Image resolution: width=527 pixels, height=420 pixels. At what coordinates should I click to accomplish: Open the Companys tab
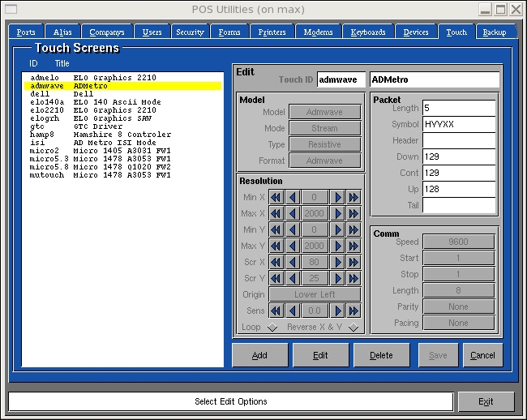[x=107, y=32]
